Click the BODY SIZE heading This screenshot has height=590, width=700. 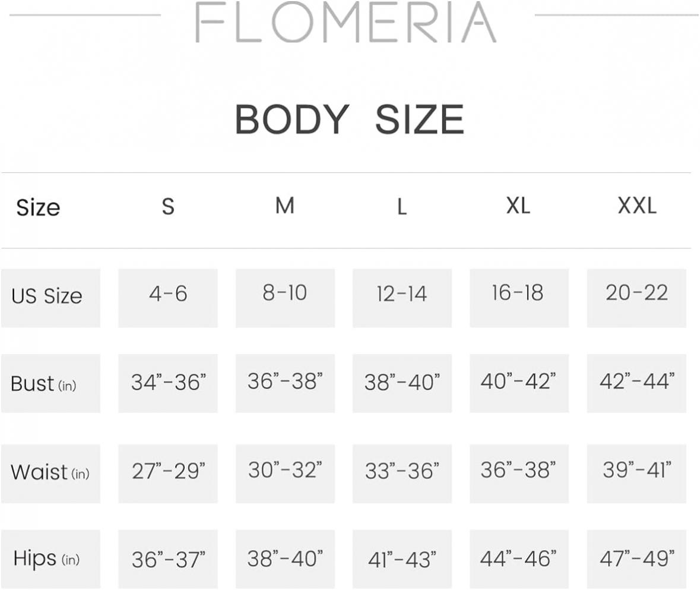coord(350,119)
